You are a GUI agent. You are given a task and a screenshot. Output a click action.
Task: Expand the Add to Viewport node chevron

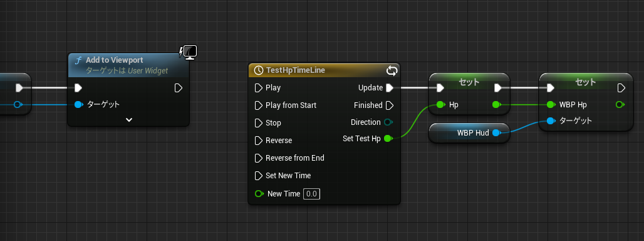pos(129,120)
